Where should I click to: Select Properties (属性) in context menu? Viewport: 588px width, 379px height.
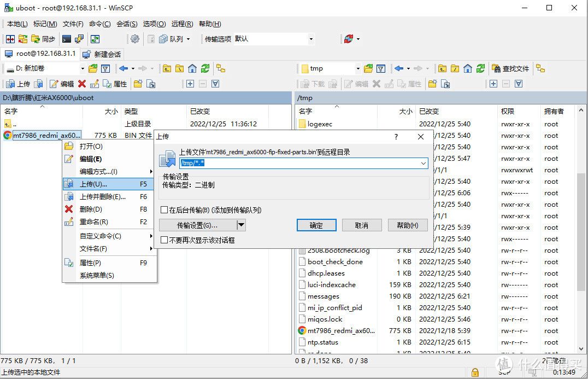tap(108, 263)
